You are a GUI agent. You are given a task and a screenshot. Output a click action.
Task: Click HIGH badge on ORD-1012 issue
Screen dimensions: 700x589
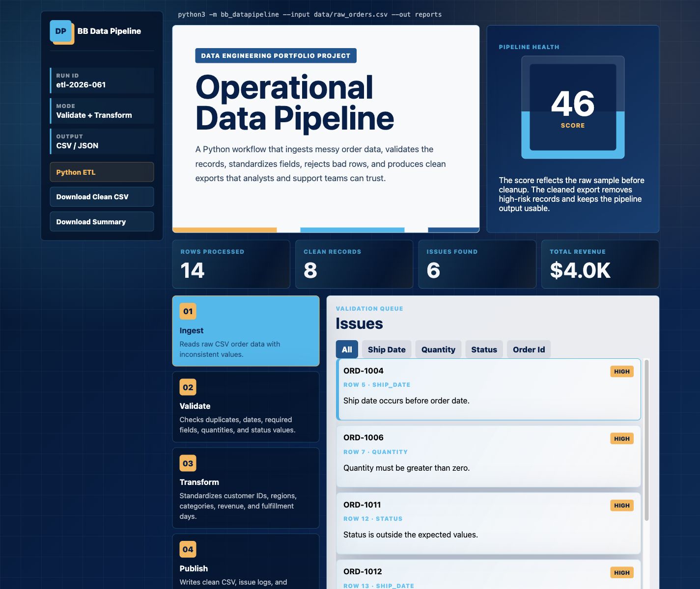[622, 572]
